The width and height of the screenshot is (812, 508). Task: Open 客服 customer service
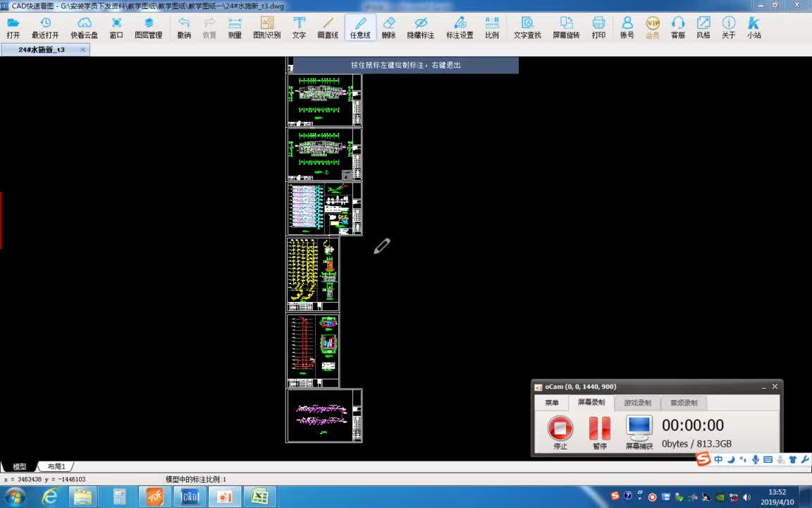(x=678, y=28)
